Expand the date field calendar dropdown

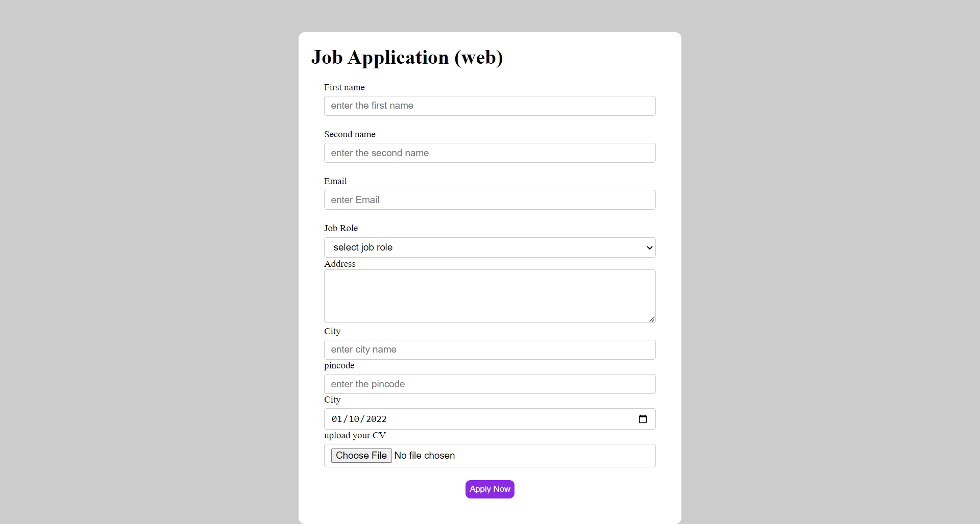tap(643, 419)
